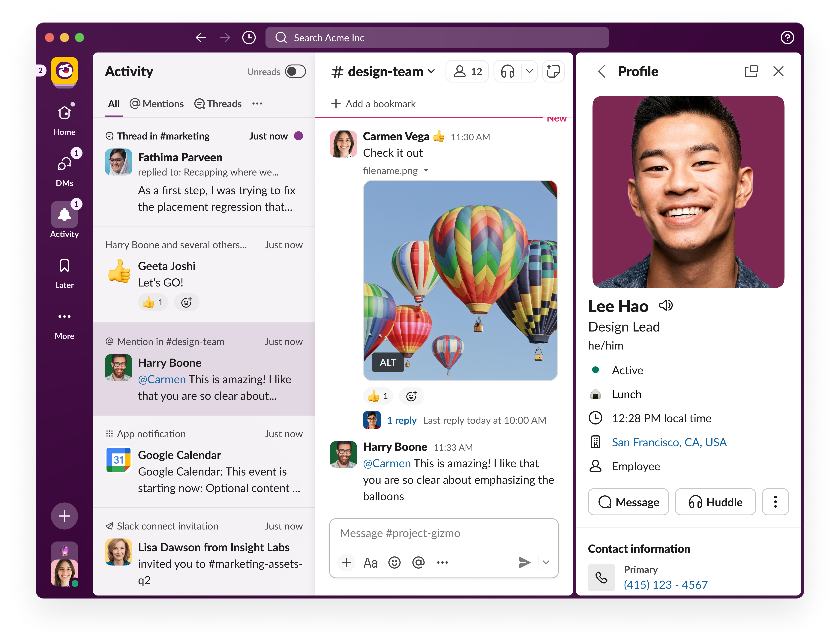Toggle thumbs up reaction under balloon image
This screenshot has width=840, height=633.
[378, 396]
